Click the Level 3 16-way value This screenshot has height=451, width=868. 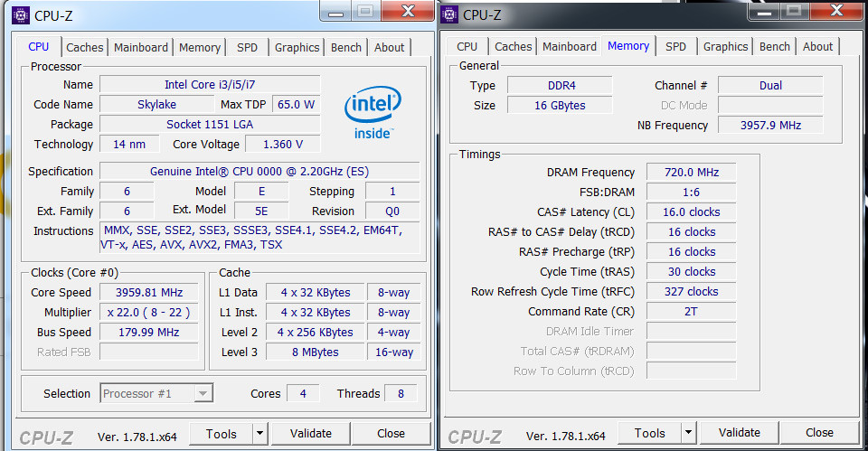click(x=394, y=352)
